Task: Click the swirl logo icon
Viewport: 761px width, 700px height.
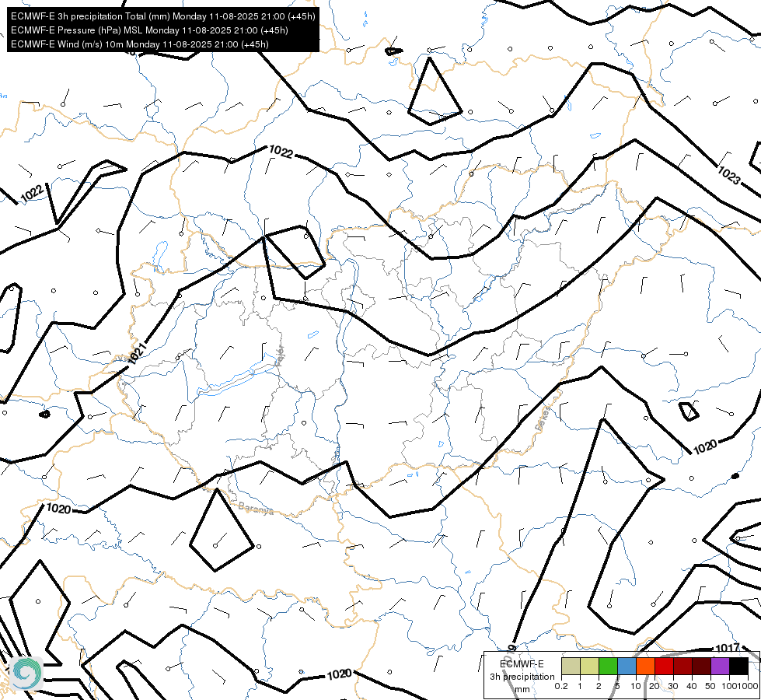Action: coord(26,673)
